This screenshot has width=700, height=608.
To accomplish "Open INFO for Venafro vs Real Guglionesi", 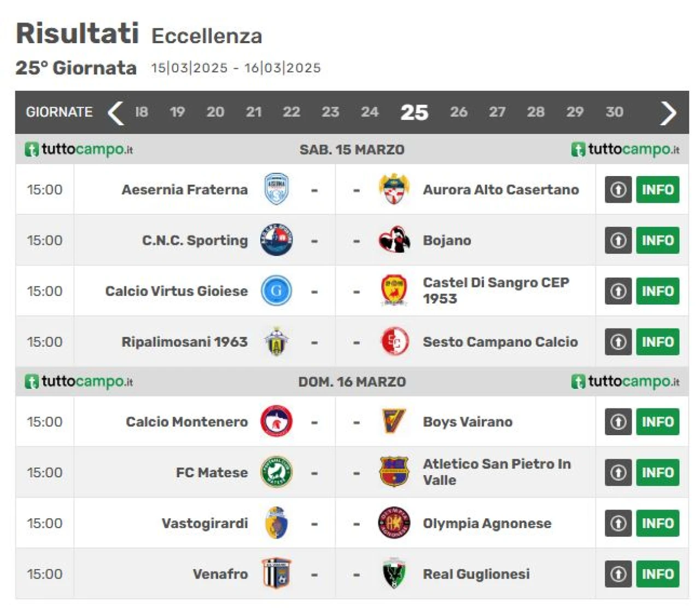I will [658, 574].
